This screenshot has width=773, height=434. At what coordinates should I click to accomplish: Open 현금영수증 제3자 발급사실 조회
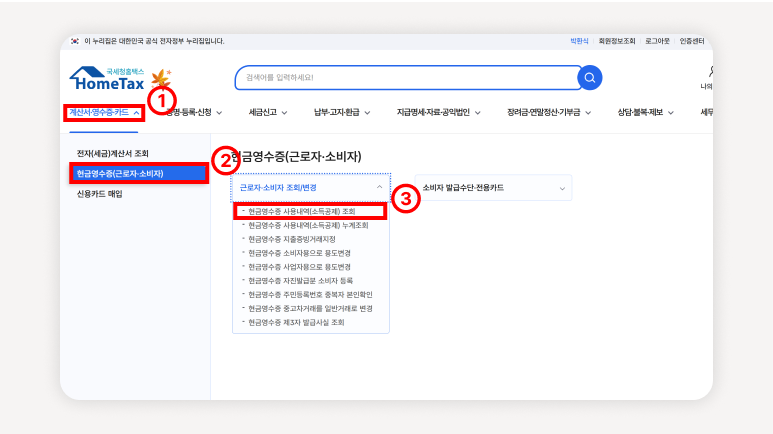(x=296, y=322)
